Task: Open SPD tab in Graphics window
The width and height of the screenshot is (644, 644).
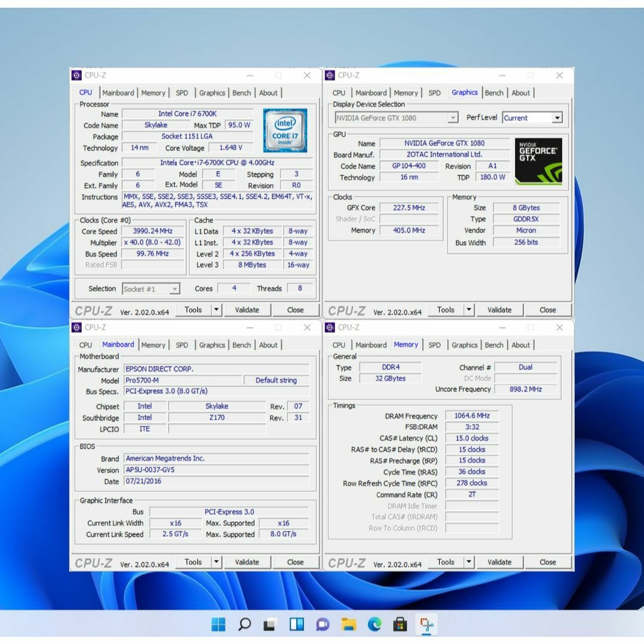Action: 435,93
